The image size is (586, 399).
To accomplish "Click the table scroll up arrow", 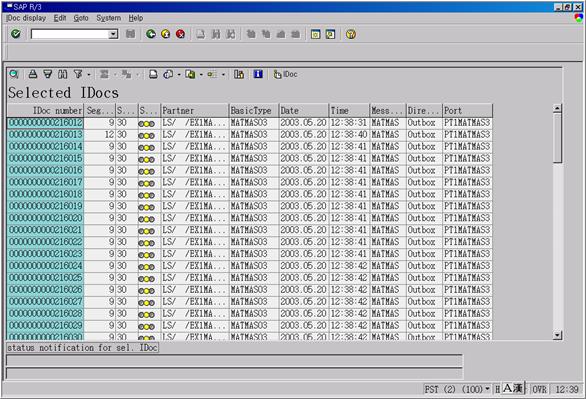I will point(557,109).
